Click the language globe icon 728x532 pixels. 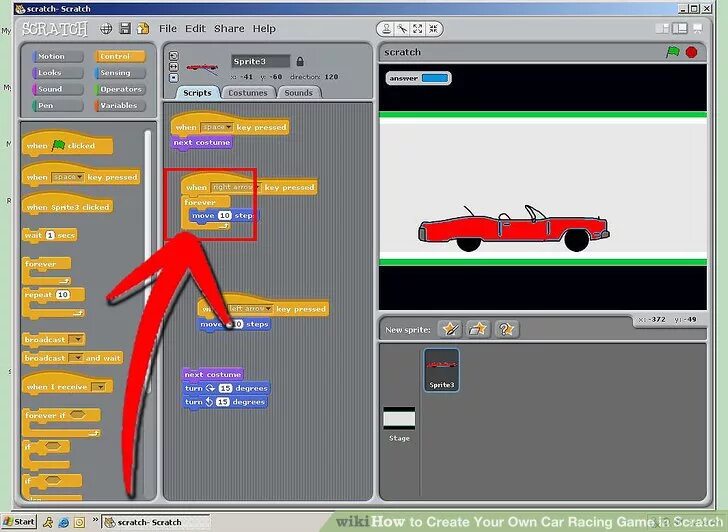tap(106, 29)
